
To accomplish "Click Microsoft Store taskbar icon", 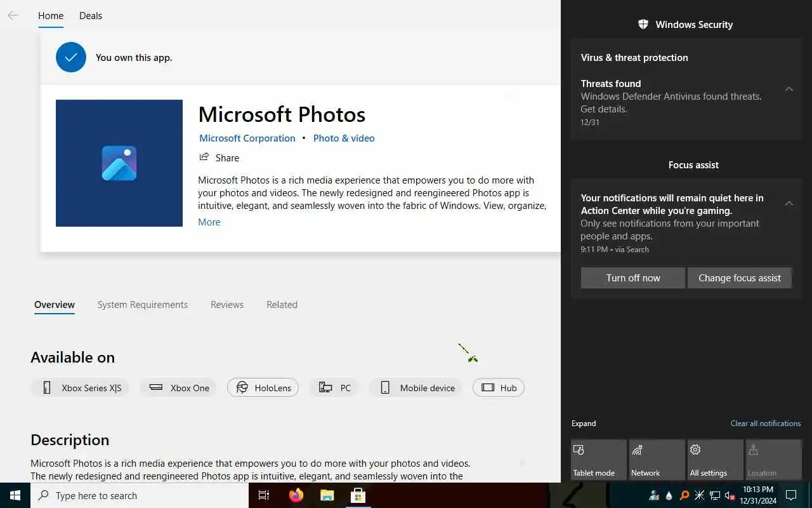I will click(x=357, y=495).
